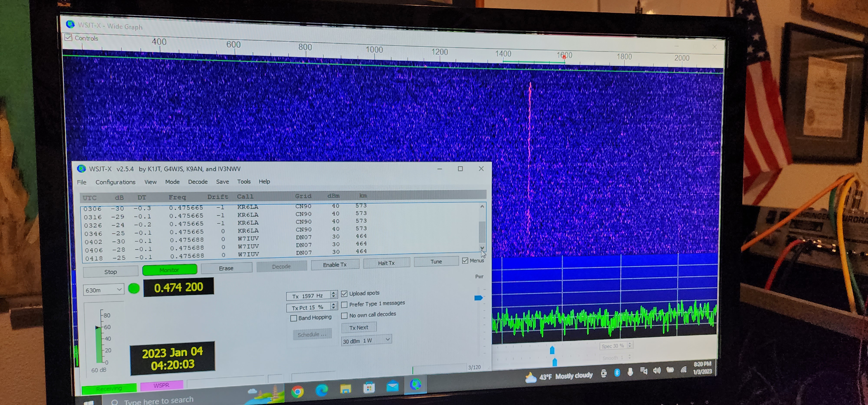The image size is (868, 405).
Task: Open the Windows Start button
Action: (89, 403)
